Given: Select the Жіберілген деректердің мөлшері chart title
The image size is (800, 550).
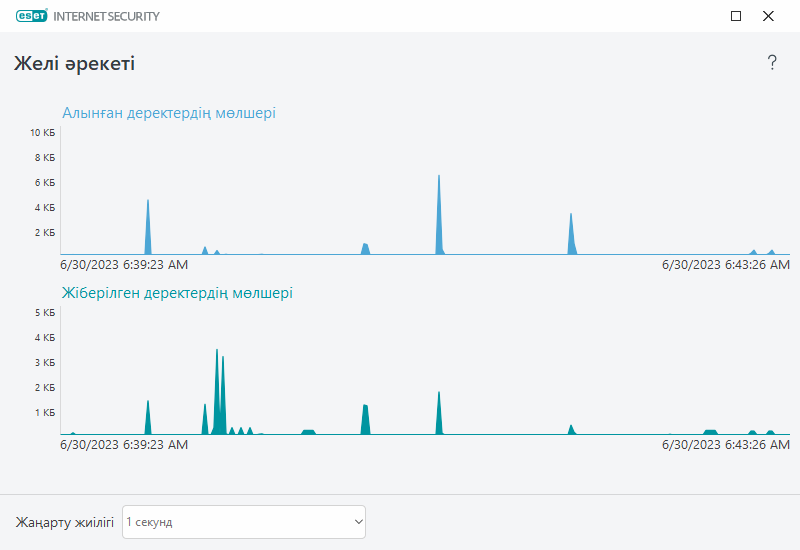Looking at the screenshot, I should click(177, 293).
